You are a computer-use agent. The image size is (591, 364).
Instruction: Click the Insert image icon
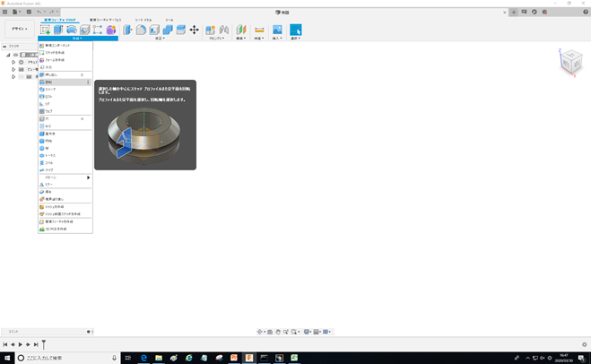tap(277, 30)
